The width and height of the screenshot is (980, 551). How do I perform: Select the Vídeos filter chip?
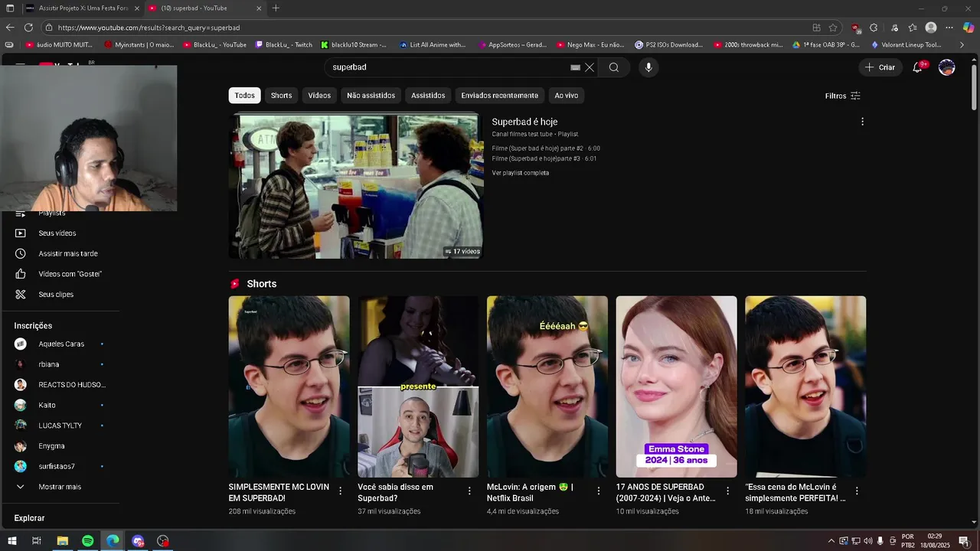point(319,96)
